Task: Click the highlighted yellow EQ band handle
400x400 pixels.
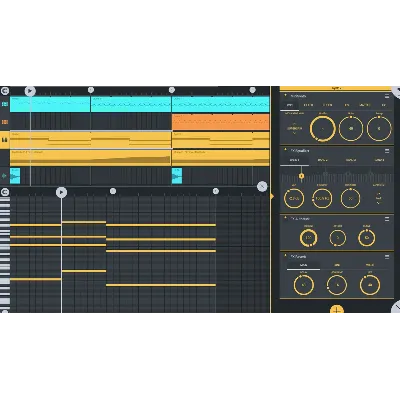Action: coord(301,176)
